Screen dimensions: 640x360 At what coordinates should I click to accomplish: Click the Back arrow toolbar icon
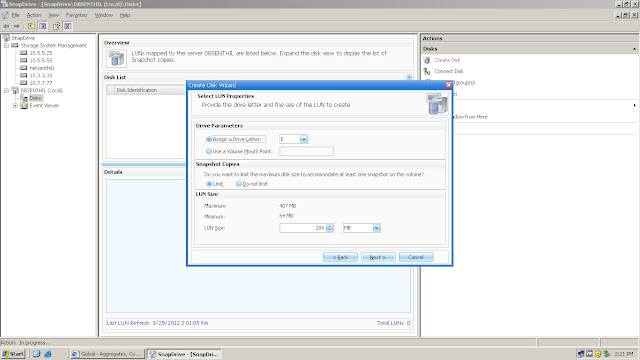[6, 26]
